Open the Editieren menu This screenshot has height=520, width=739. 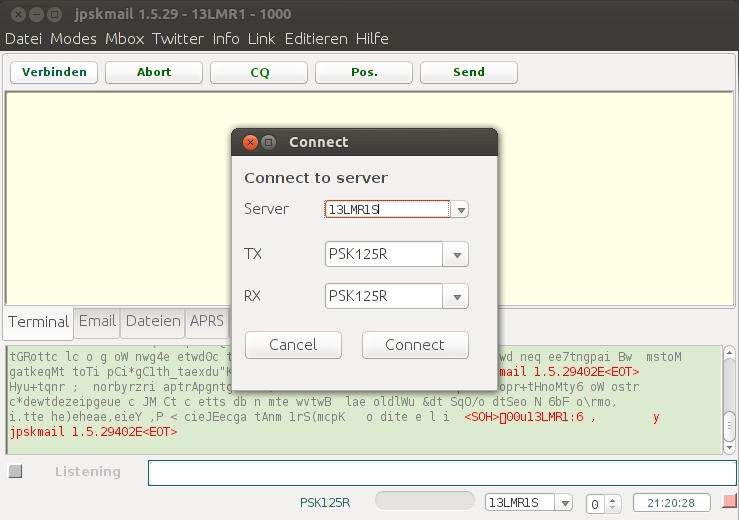point(316,39)
